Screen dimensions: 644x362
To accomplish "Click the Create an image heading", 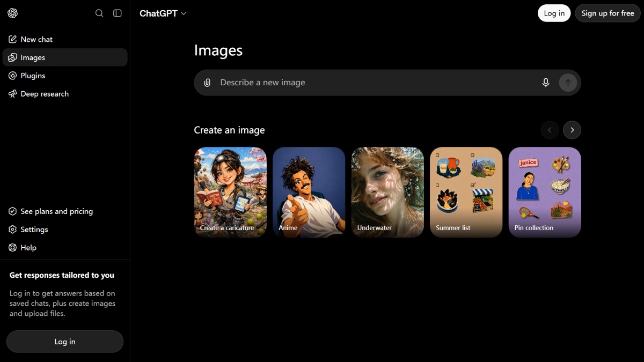I will [229, 130].
